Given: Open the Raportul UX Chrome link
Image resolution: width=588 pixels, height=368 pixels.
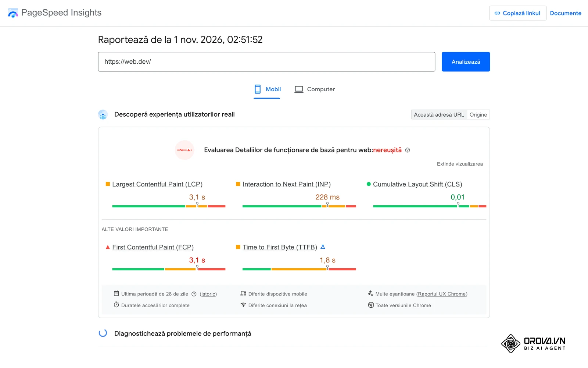Looking at the screenshot, I should coord(442,294).
